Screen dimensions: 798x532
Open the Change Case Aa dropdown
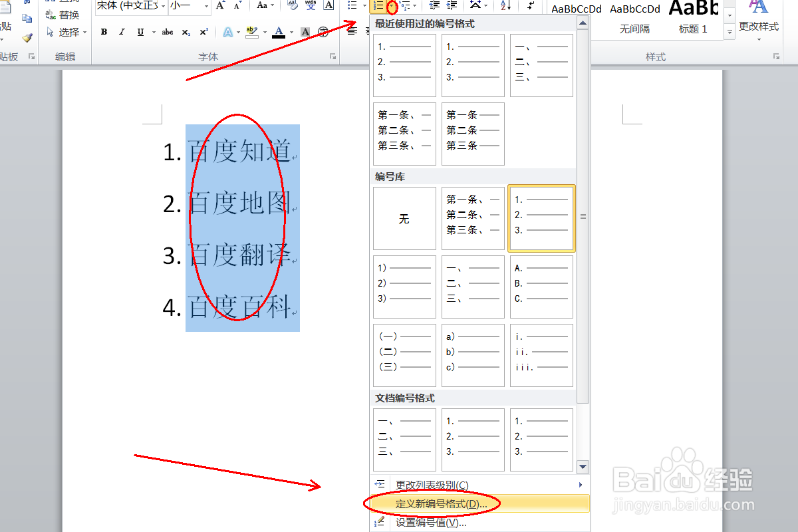265,5
